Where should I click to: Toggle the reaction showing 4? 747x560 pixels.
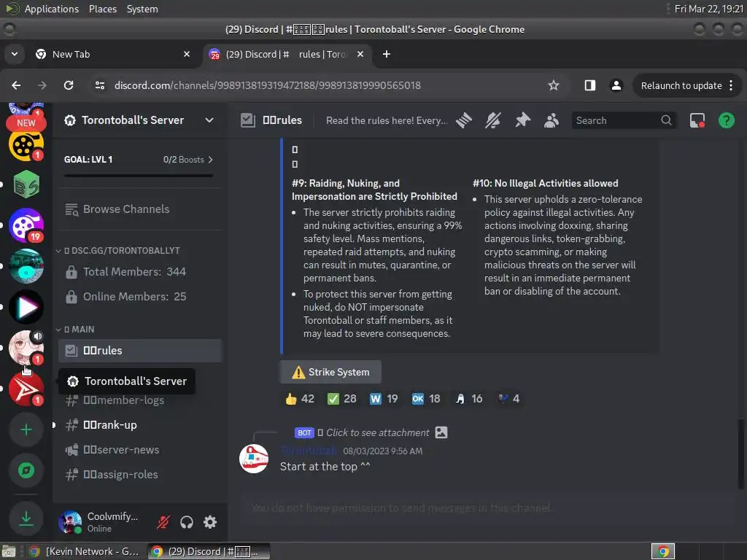(x=508, y=399)
